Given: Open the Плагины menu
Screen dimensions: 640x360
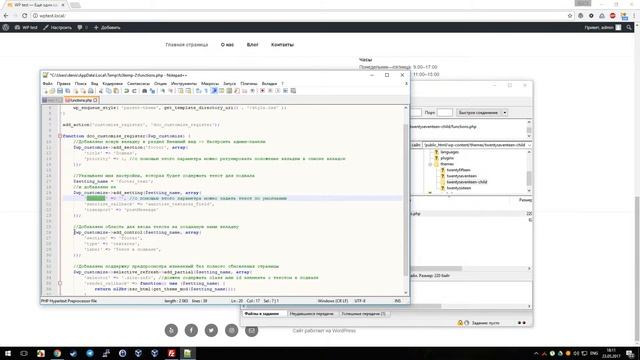Looking at the screenshot, I should pos(249,83).
